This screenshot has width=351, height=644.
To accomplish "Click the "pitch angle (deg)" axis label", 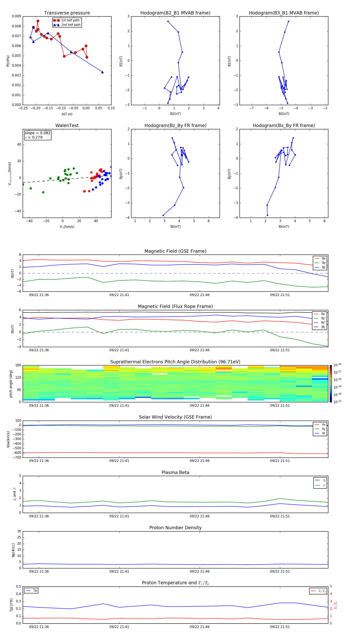I will 11,384.
